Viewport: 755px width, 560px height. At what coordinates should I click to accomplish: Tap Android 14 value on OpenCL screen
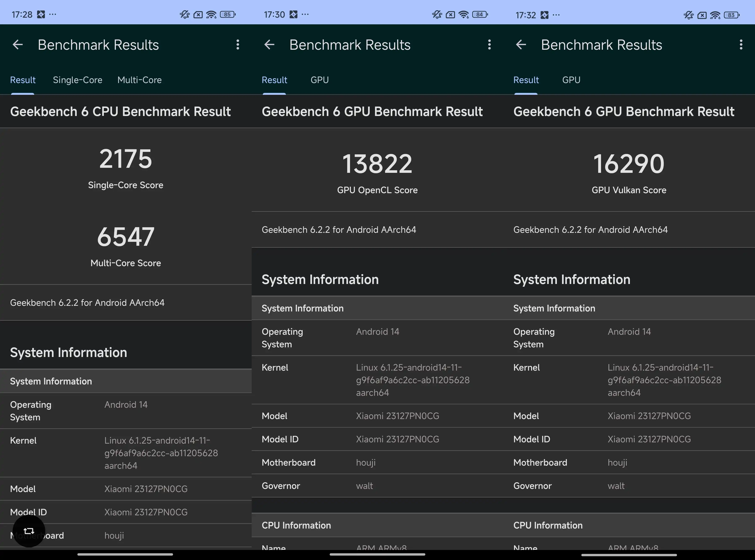coord(378,332)
